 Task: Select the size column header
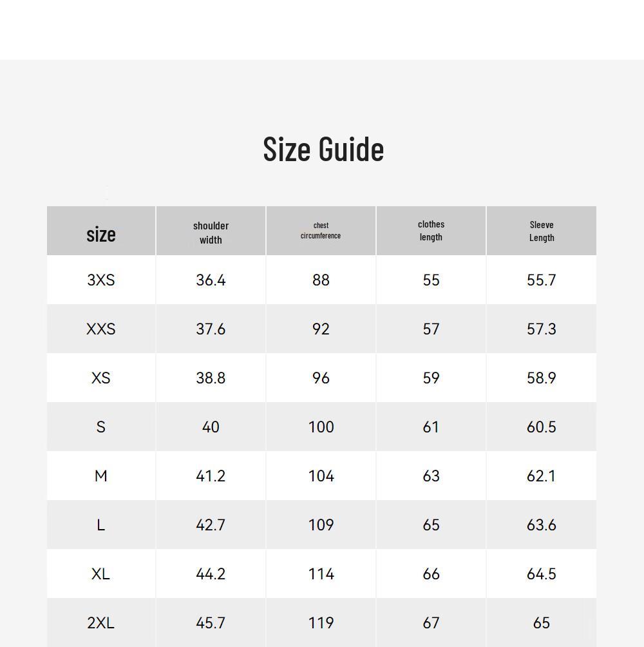point(101,235)
